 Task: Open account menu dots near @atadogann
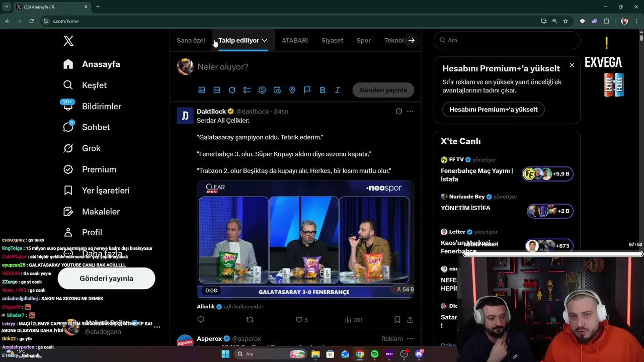pyautogui.click(x=157, y=327)
